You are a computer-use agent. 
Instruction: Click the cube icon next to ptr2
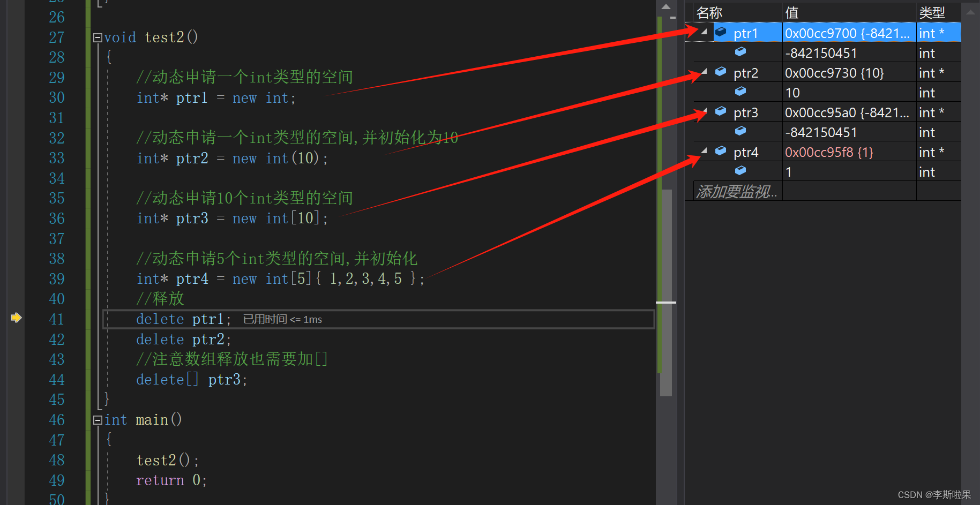coord(720,72)
